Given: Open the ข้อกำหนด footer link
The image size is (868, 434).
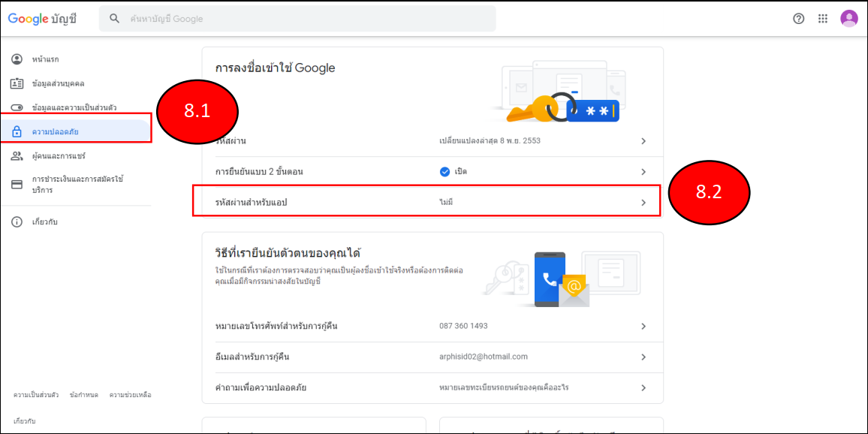Looking at the screenshot, I should (84, 395).
